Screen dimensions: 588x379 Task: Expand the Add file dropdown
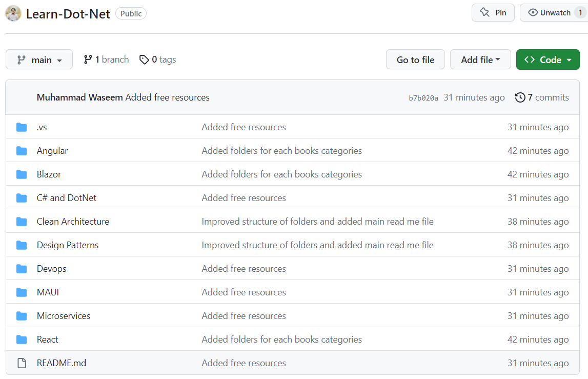pyautogui.click(x=480, y=59)
